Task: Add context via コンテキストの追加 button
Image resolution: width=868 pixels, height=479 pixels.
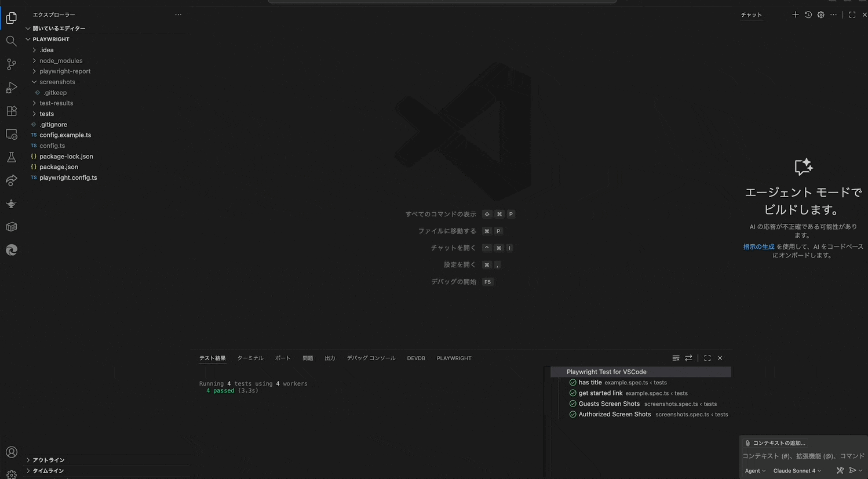Action: point(774,442)
